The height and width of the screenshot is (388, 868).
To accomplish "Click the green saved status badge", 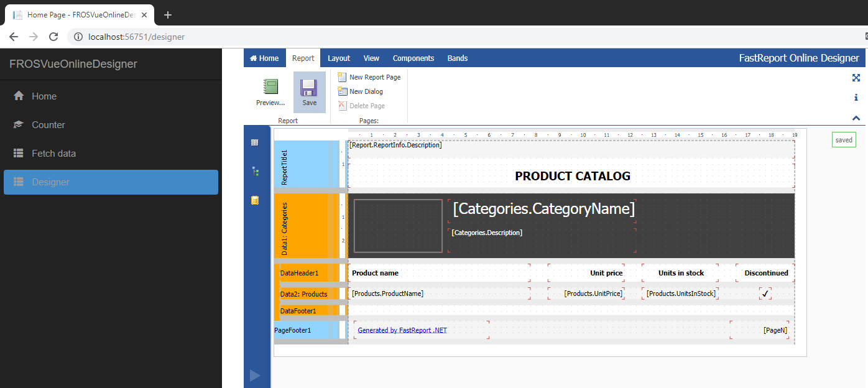I will (x=844, y=139).
